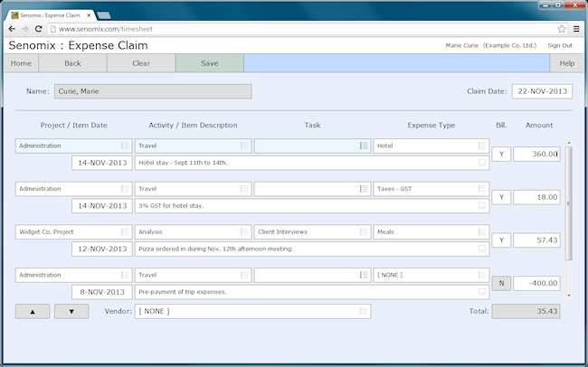This screenshot has height=367, width=588.
Task: Click the 57.43 amount field
Action: pos(536,240)
